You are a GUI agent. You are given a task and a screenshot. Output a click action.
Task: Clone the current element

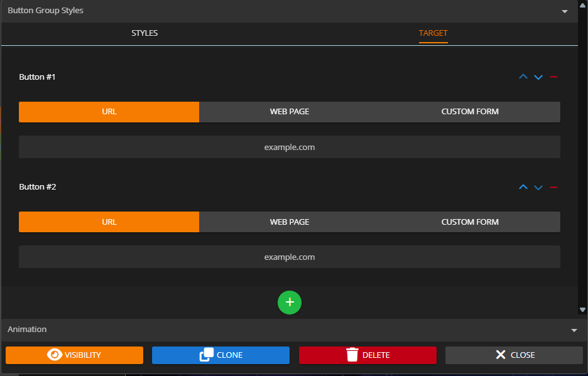coord(220,355)
